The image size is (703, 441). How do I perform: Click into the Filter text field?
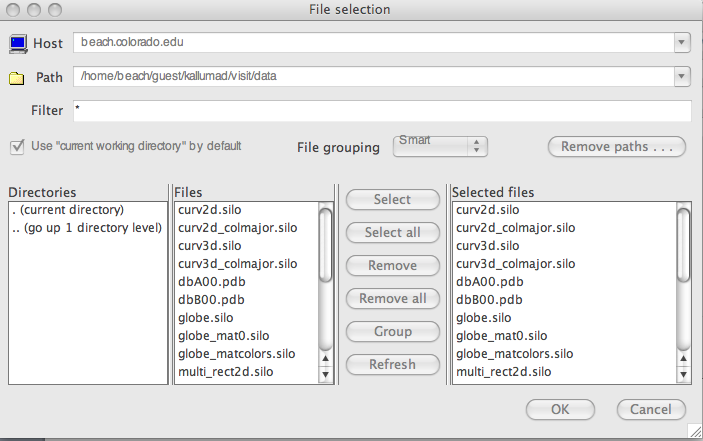tap(382, 111)
